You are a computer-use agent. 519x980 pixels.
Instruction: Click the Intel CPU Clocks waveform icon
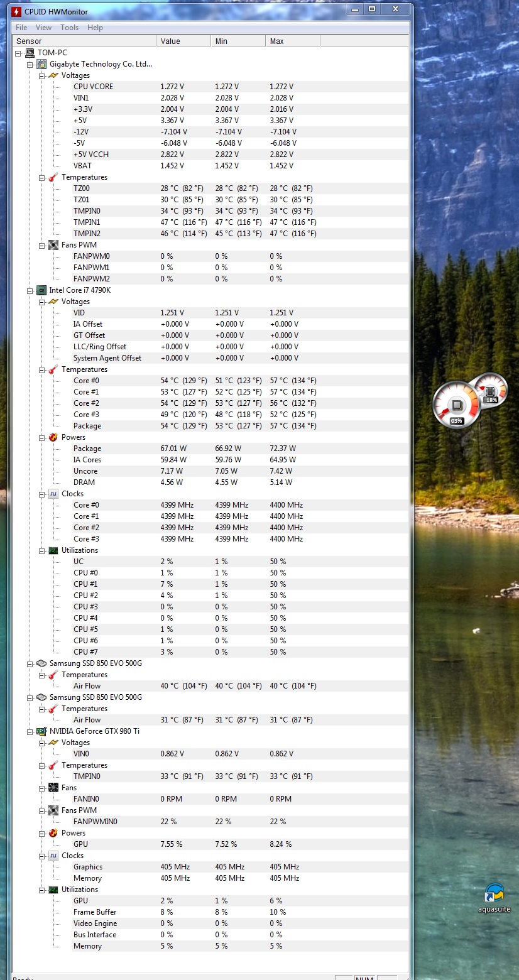coord(53,494)
